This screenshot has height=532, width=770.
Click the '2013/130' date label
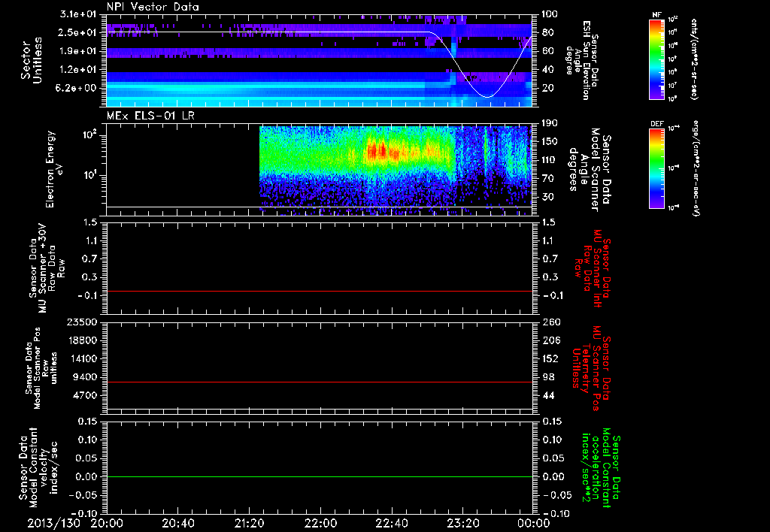(x=53, y=523)
